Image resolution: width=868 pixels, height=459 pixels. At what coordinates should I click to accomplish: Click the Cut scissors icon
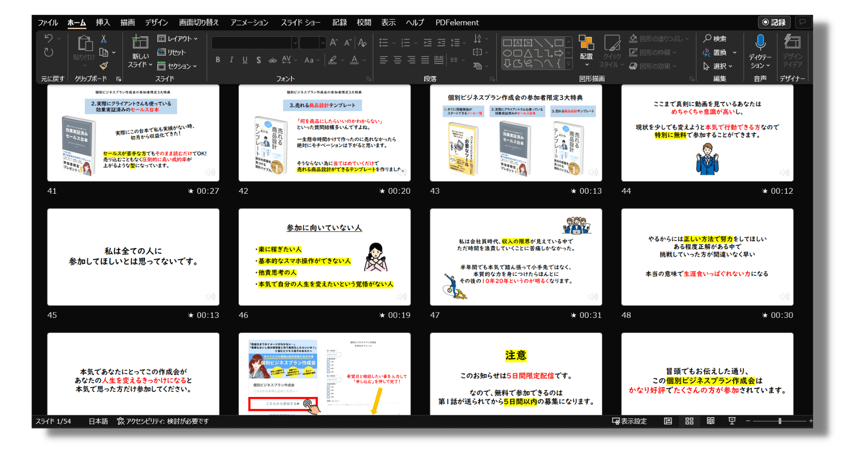pyautogui.click(x=103, y=39)
